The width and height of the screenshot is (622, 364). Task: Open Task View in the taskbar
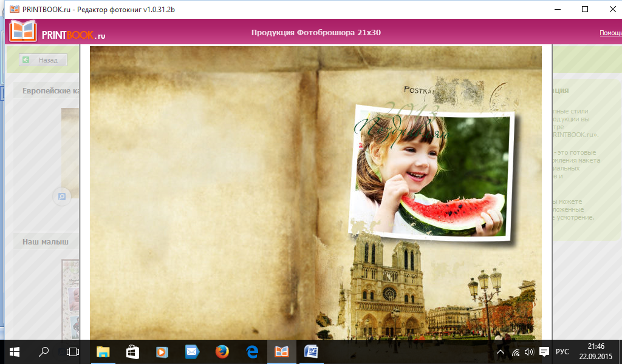[73, 352]
